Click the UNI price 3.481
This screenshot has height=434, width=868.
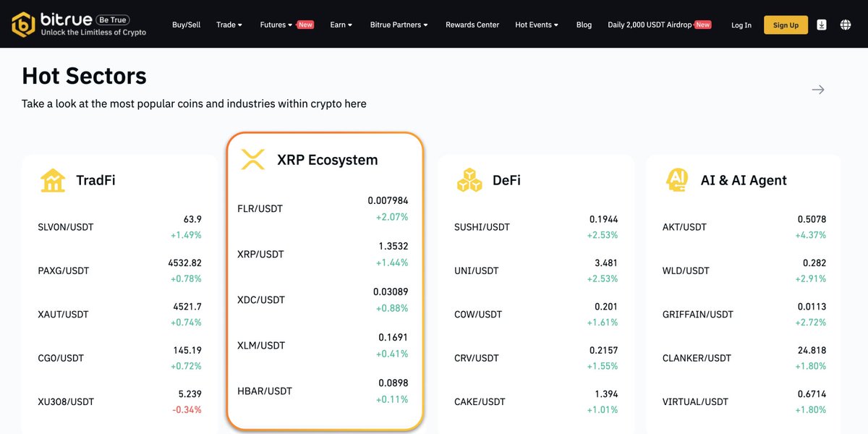(606, 263)
